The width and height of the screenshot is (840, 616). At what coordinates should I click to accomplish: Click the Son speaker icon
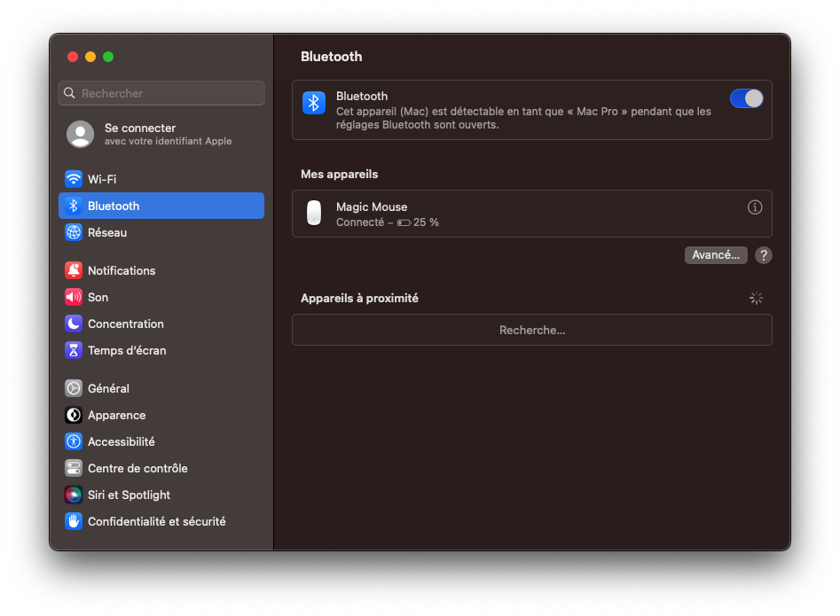tap(74, 297)
